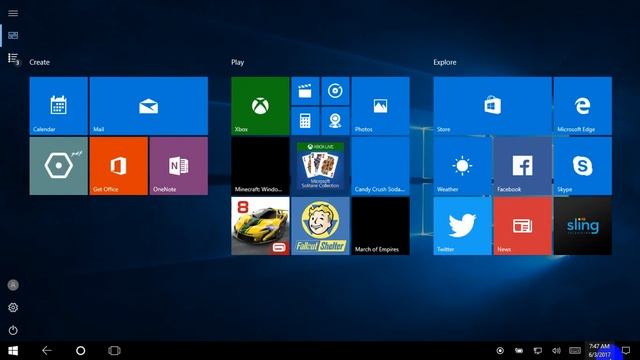Switch to all apps list view
This screenshot has width=640, height=360.
click(x=13, y=58)
